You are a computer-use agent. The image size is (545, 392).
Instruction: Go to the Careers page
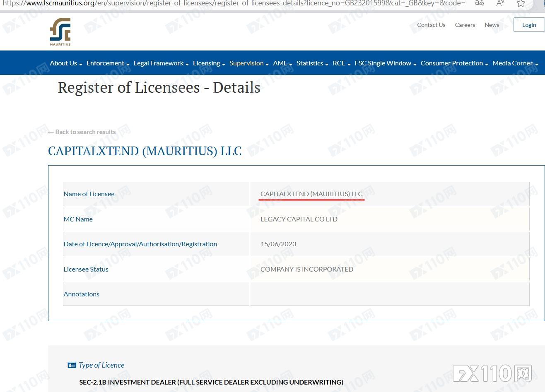click(465, 25)
